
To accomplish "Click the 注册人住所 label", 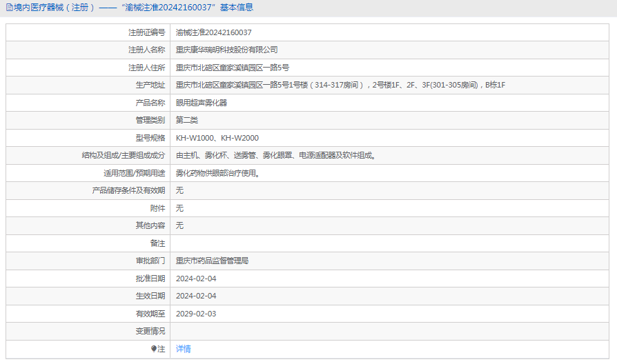I will 147,68.
